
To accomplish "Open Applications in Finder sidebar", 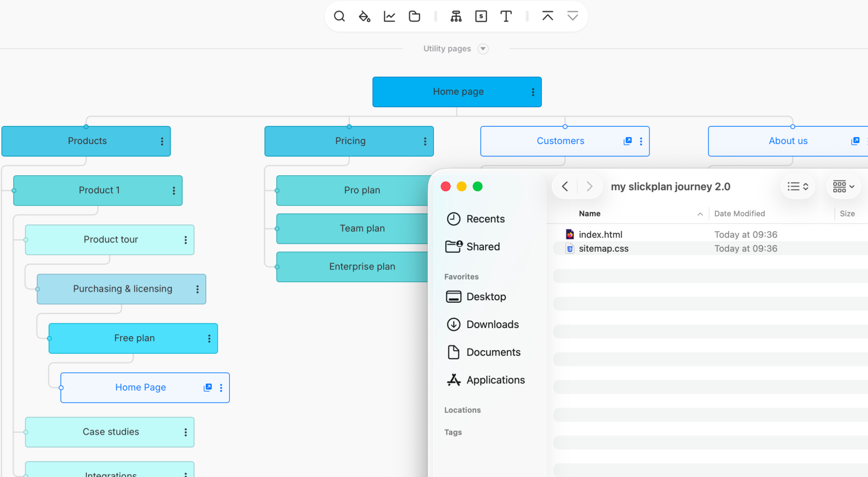I will click(x=486, y=380).
